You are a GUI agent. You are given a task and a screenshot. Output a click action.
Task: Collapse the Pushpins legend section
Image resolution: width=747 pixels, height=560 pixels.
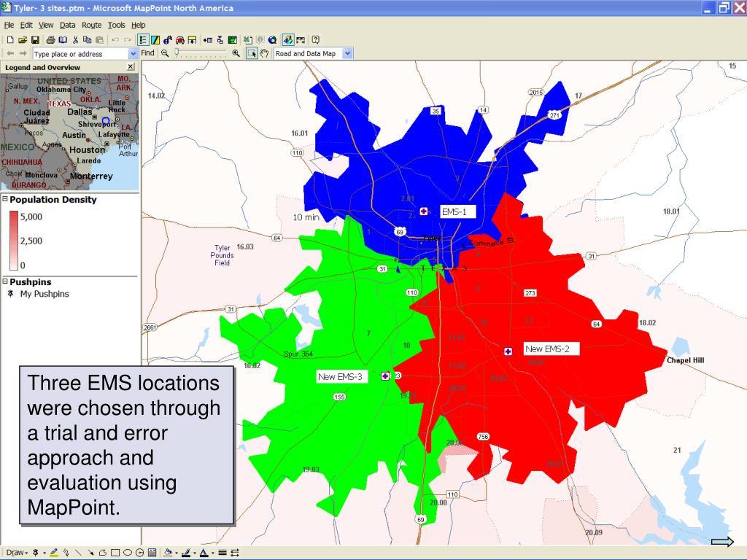(5, 281)
